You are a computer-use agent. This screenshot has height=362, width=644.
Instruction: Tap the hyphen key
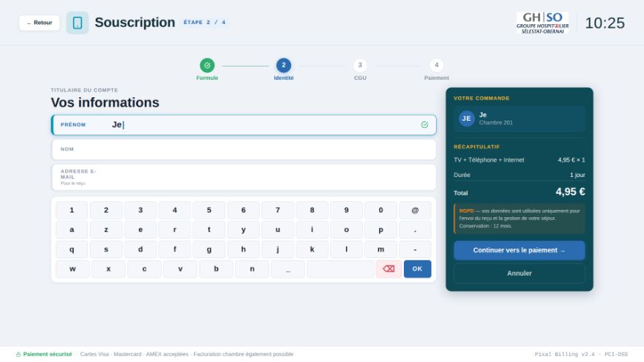[415, 249]
